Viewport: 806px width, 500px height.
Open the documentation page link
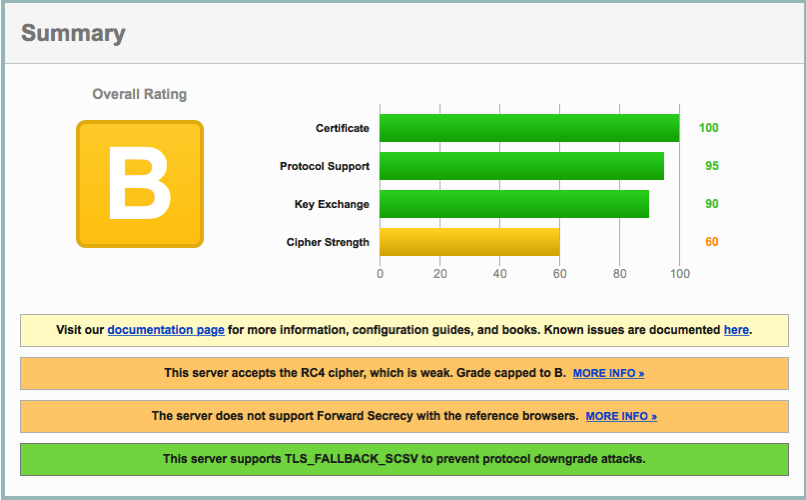tap(166, 330)
